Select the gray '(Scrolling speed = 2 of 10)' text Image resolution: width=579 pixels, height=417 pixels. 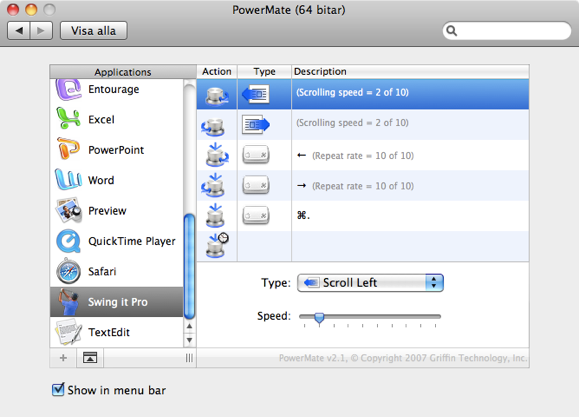(352, 123)
